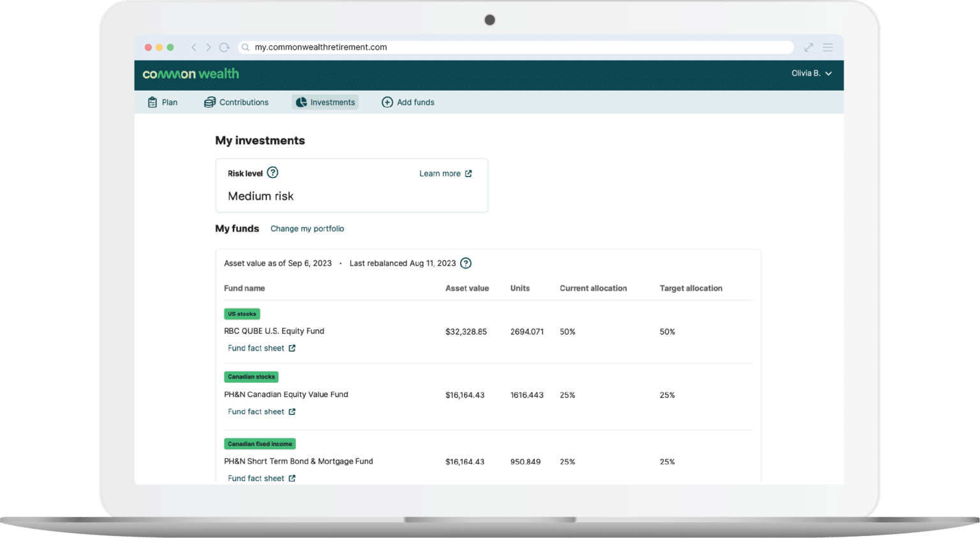
Task: Open PH&N Canadian Equity Value fund fact sheet
Action: coord(262,412)
